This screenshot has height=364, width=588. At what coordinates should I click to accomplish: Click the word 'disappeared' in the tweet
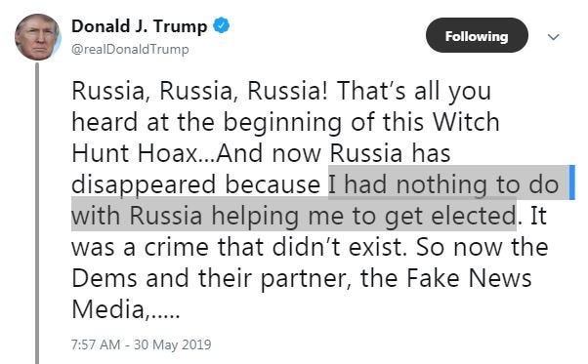click(144, 184)
